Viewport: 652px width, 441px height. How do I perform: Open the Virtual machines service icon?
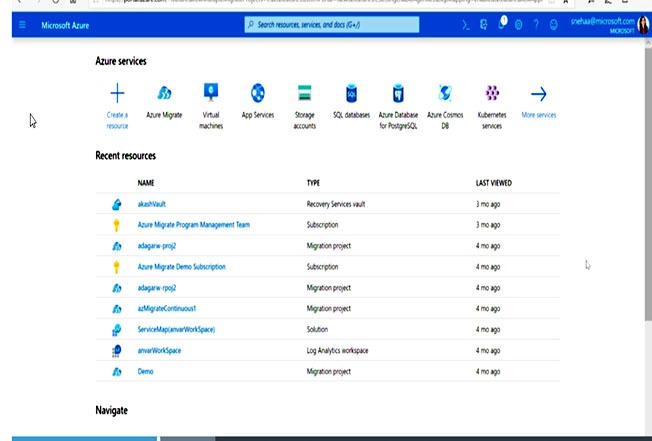211,92
